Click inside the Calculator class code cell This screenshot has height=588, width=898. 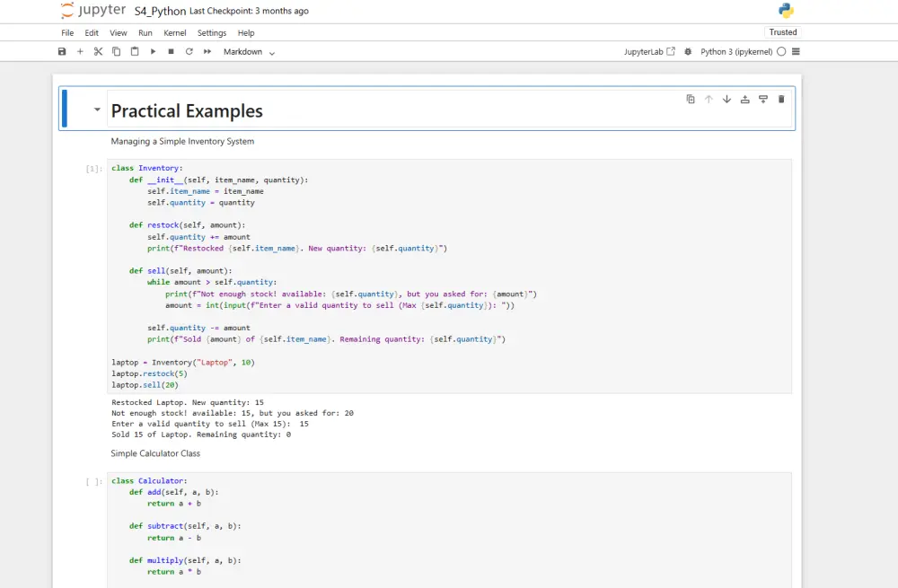[x=449, y=530]
